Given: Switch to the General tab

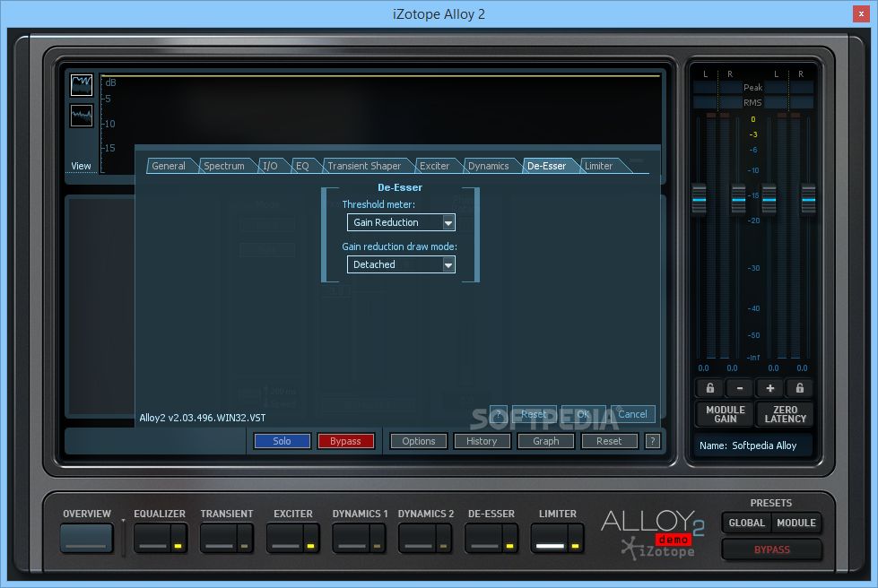Looking at the screenshot, I should [x=169, y=166].
